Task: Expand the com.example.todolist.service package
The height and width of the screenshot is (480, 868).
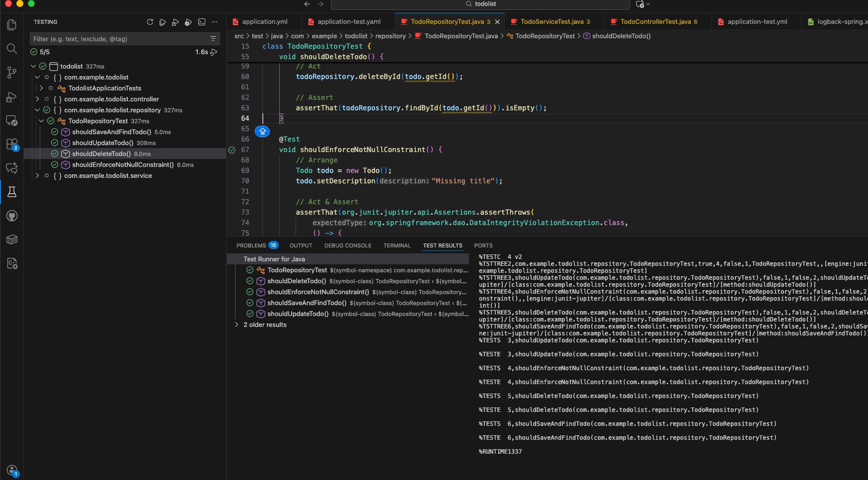Action: coord(37,176)
